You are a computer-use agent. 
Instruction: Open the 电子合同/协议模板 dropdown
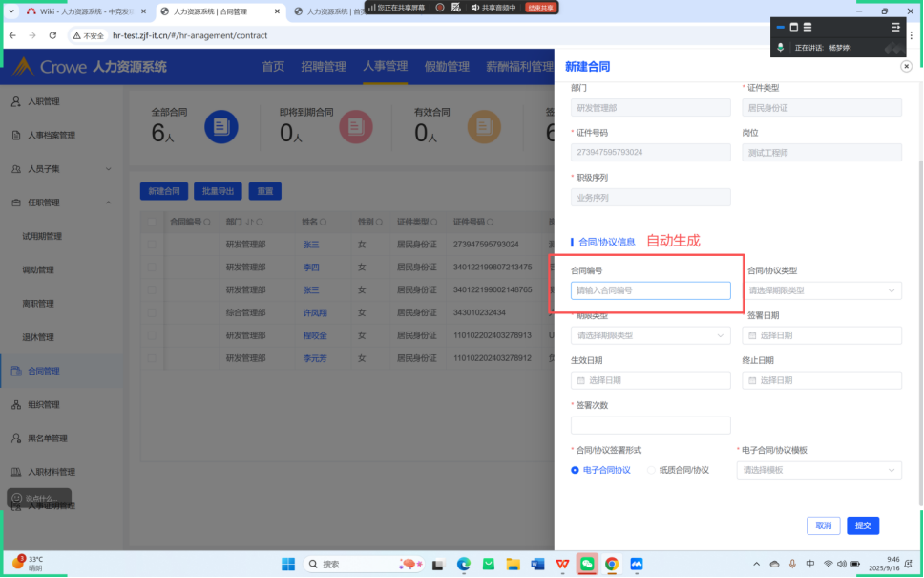820,470
